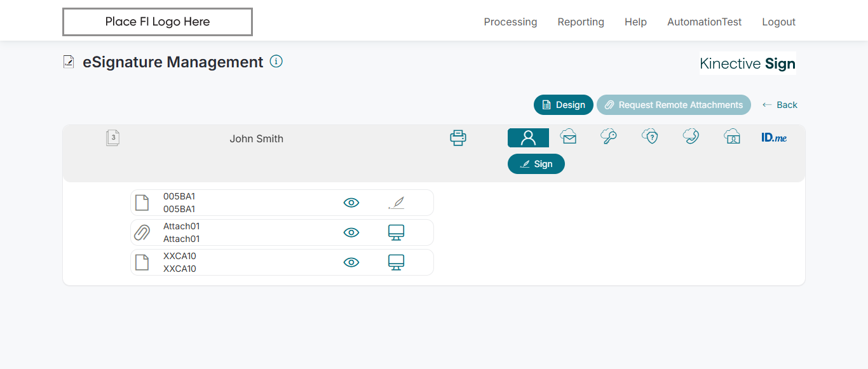
Task: Click the document icon for XXCA10
Action: point(142,262)
